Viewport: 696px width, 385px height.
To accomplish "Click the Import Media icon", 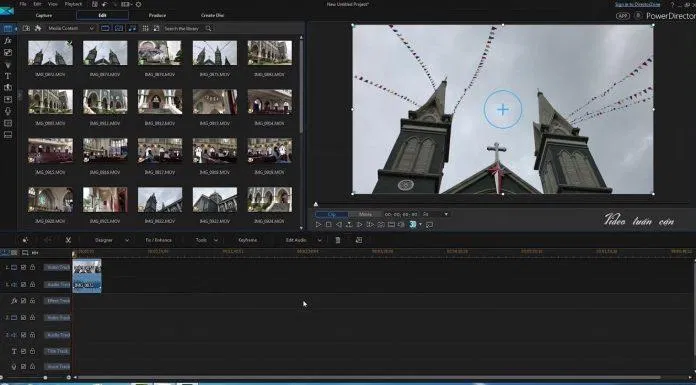I will [27, 28].
